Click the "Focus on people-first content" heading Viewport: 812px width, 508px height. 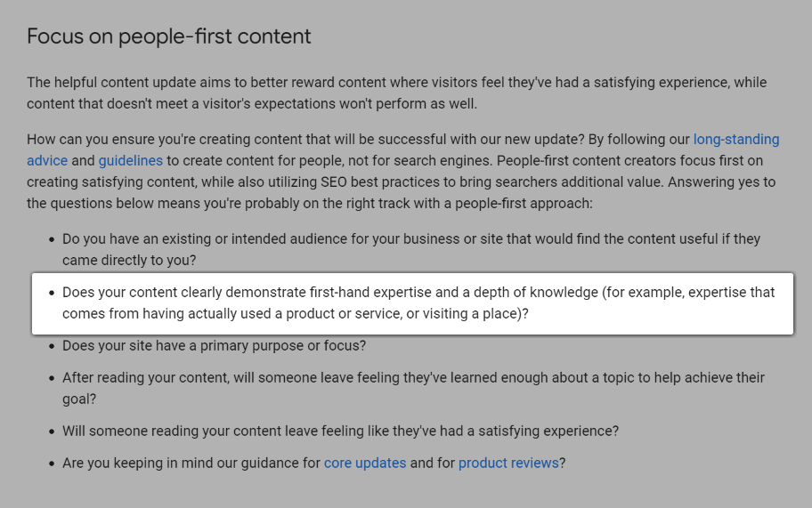pyautogui.click(x=169, y=36)
